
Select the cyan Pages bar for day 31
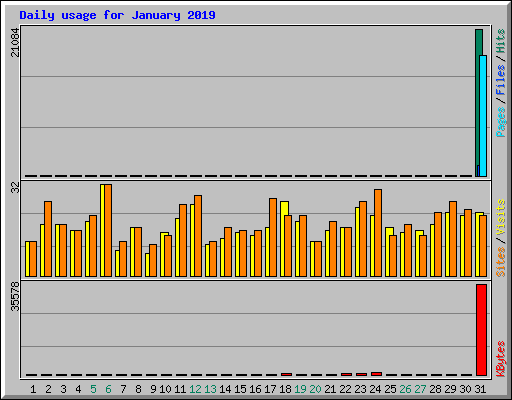point(483,116)
